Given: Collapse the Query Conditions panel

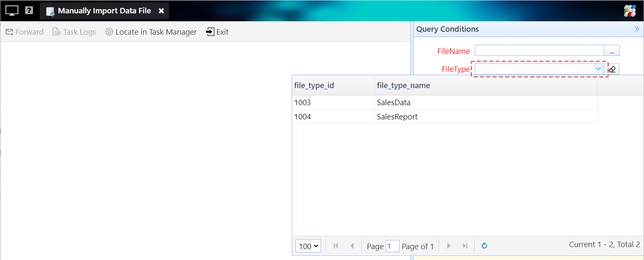Looking at the screenshot, I should coord(636,29).
